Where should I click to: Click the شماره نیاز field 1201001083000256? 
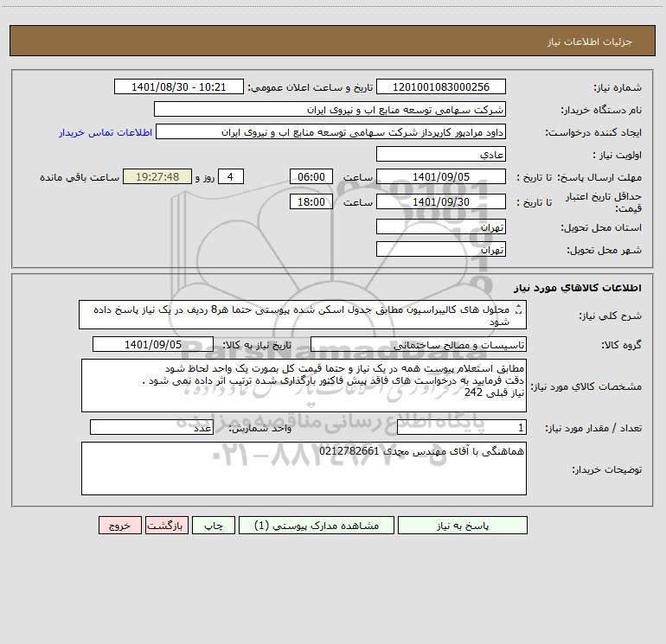click(441, 86)
